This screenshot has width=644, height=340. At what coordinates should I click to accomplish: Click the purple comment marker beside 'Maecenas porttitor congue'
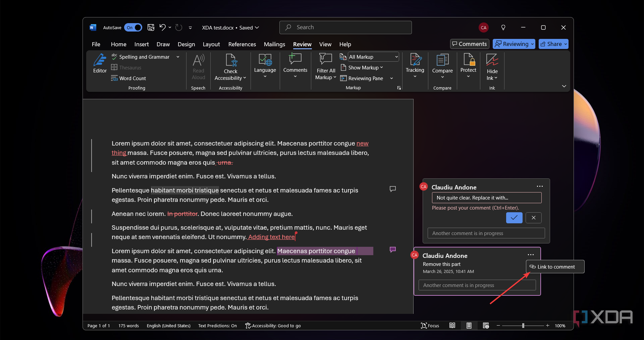[393, 249]
